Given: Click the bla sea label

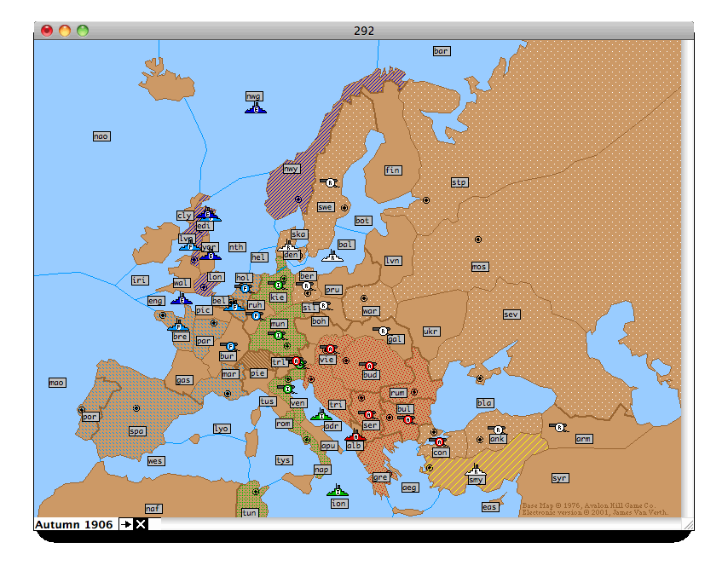Looking at the screenshot, I should (x=484, y=403).
